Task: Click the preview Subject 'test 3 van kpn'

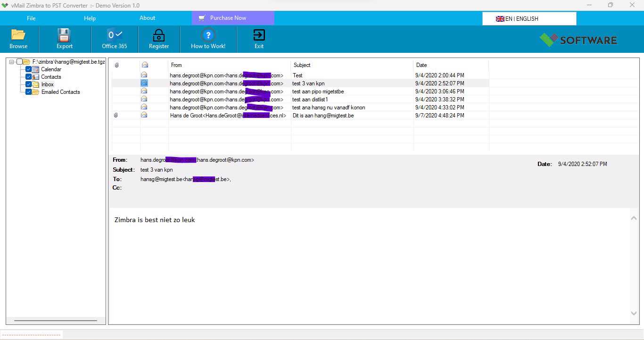Action: click(157, 170)
